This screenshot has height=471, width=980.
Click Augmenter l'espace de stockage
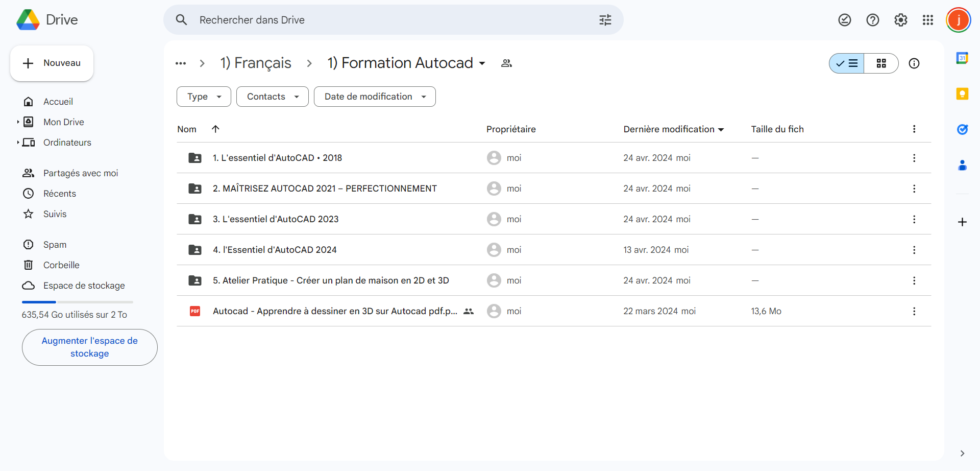point(90,347)
